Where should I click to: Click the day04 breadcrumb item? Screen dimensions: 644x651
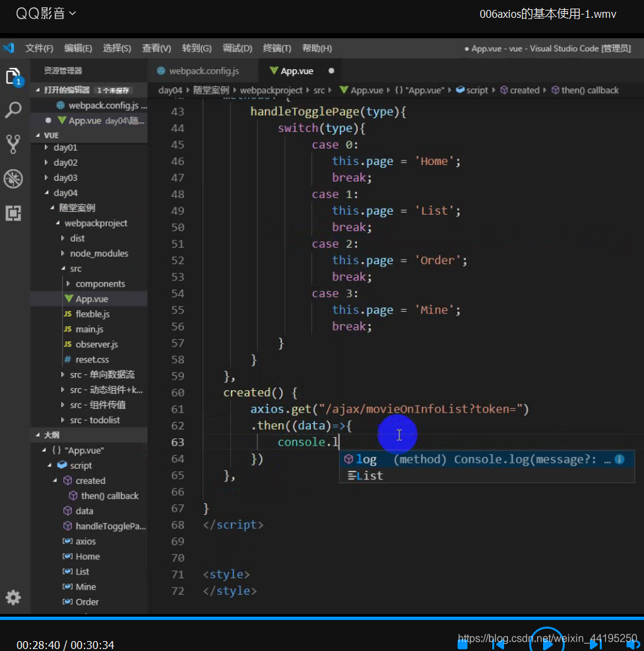(x=170, y=90)
